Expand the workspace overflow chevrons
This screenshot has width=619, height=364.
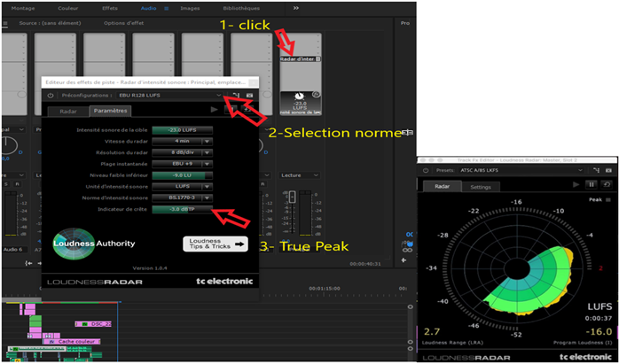[296, 8]
